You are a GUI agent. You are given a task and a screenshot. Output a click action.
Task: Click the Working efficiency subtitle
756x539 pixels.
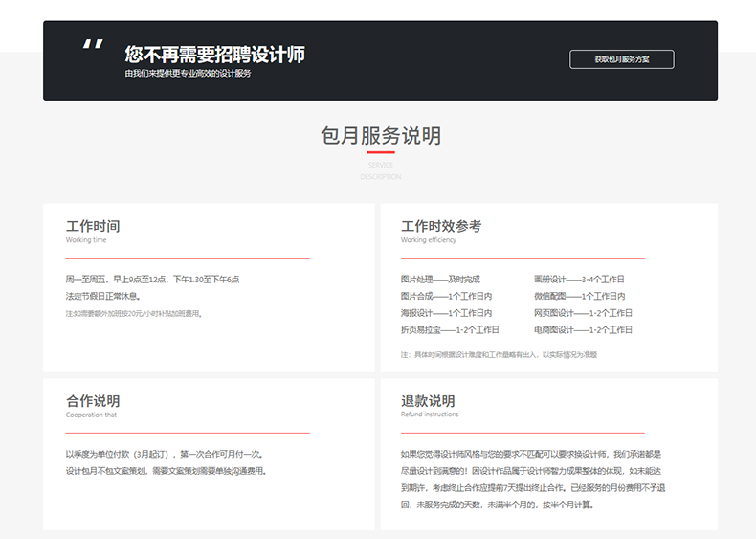click(429, 240)
